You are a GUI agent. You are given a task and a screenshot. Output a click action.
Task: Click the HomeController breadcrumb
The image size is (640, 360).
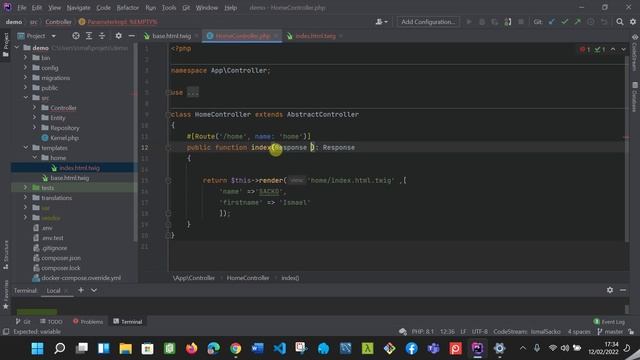(248, 278)
